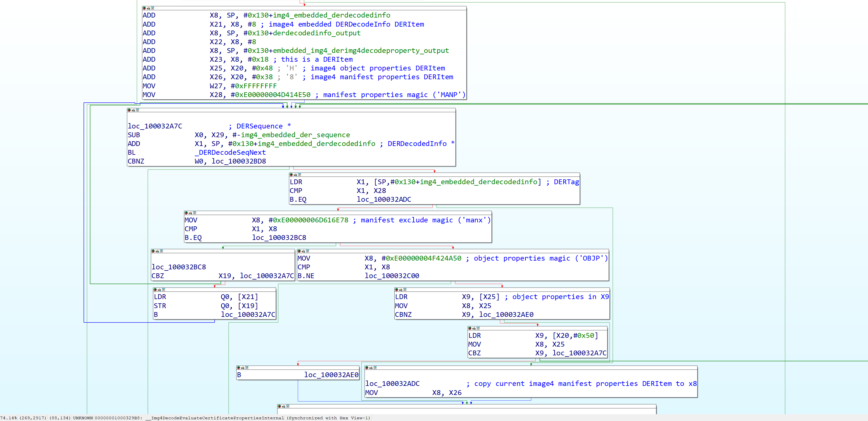Screen dimensions: 868x421
Task: Click pencil icon on loc_100032ADC node
Action: (x=371, y=368)
